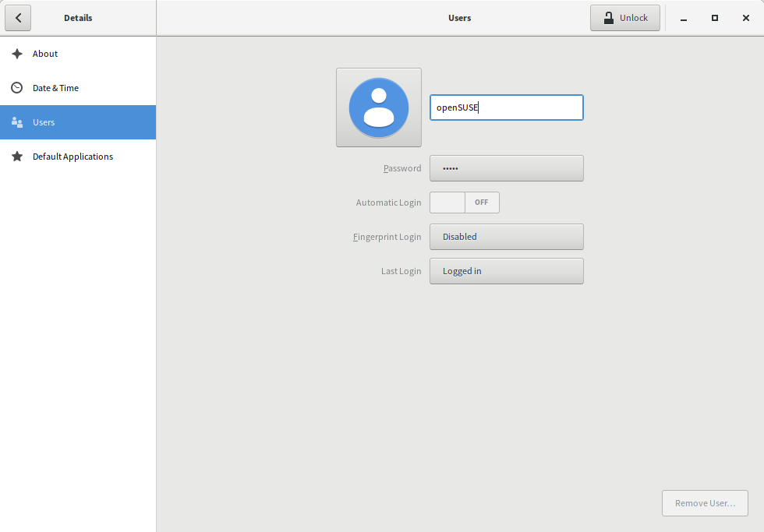The height and width of the screenshot is (532, 764).
Task: Open Fingerprint Login settings
Action: click(x=506, y=236)
